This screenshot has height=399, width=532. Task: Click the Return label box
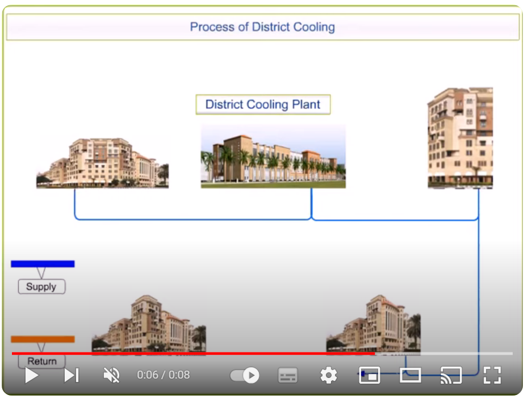pos(42,362)
